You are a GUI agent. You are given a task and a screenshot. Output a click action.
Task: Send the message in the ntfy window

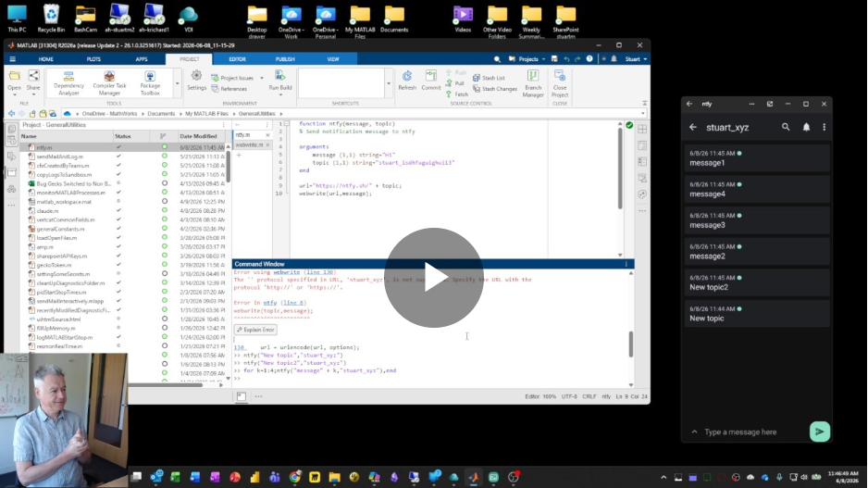pyautogui.click(x=819, y=432)
